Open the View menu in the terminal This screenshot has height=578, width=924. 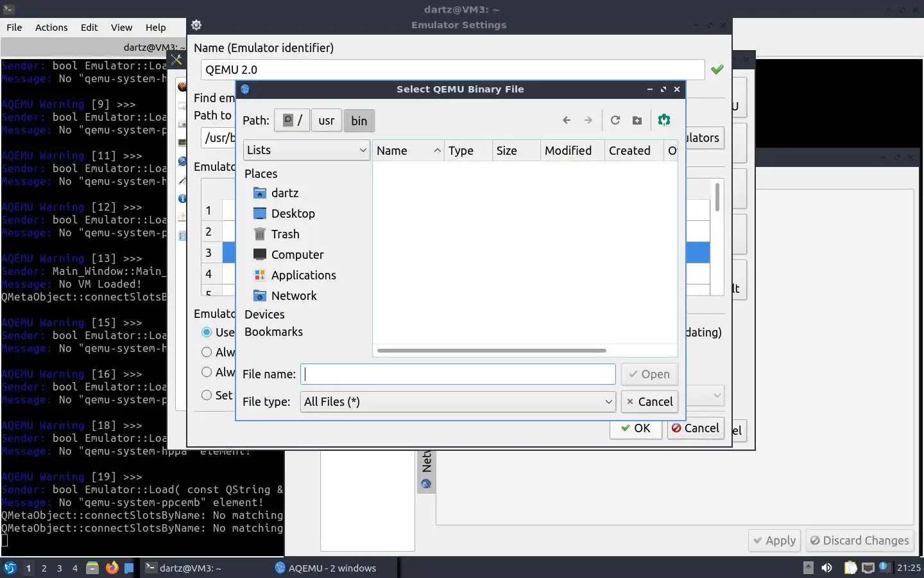(121, 28)
